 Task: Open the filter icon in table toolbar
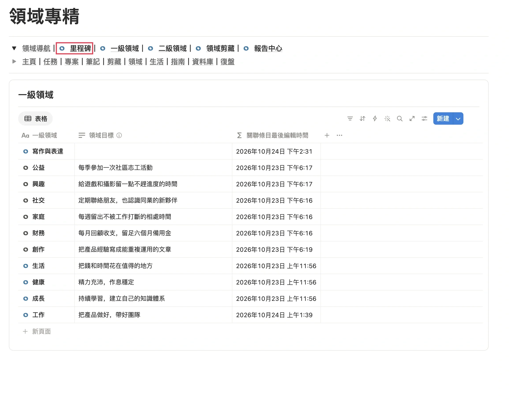(x=350, y=118)
